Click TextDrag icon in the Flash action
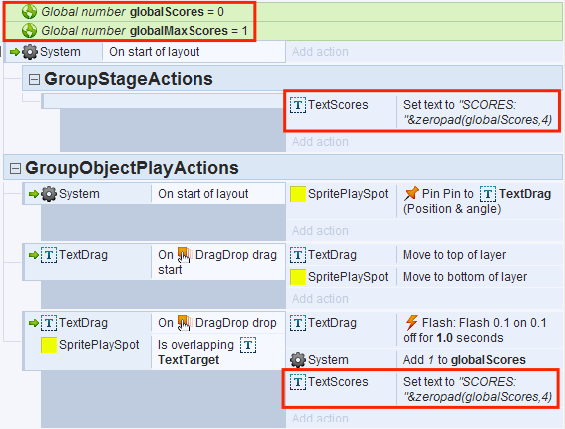The width and height of the screenshot is (565, 429). (x=298, y=323)
